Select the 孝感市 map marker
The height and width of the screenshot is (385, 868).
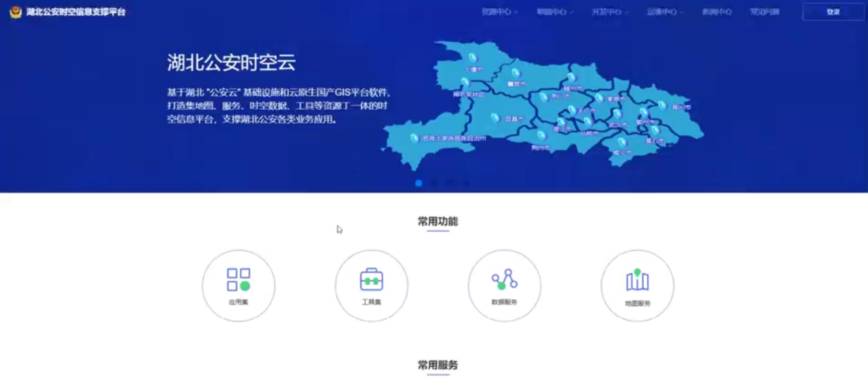[599, 97]
